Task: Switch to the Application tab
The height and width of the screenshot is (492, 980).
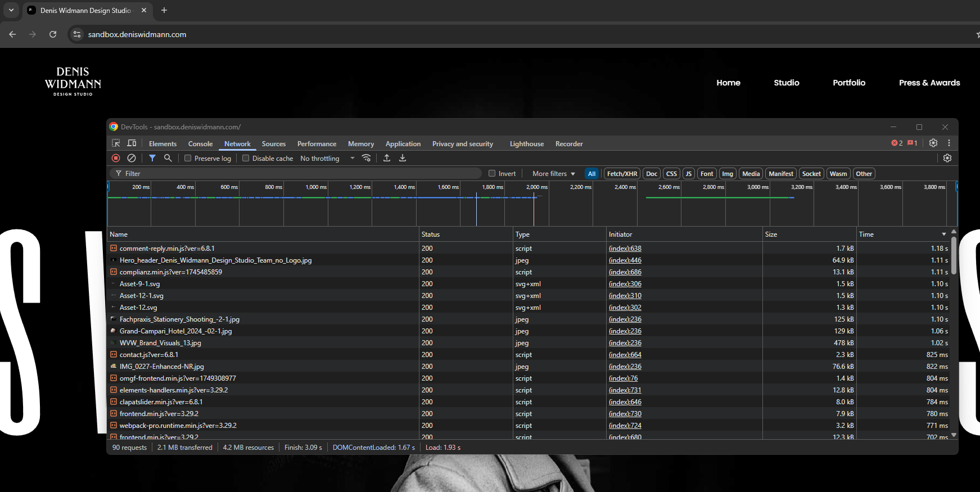Action: (x=403, y=144)
